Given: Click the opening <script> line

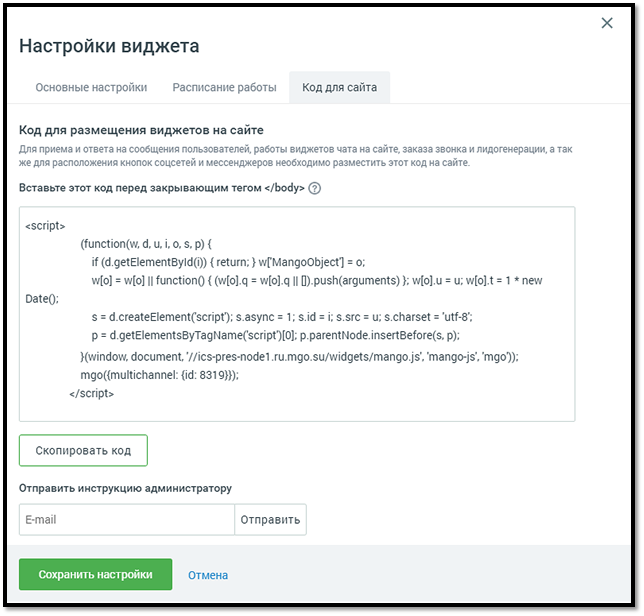Looking at the screenshot, I should point(45,226).
